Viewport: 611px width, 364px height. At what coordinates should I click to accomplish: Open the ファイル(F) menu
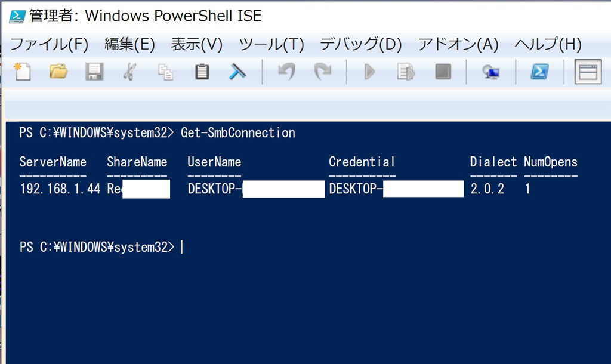click(50, 44)
